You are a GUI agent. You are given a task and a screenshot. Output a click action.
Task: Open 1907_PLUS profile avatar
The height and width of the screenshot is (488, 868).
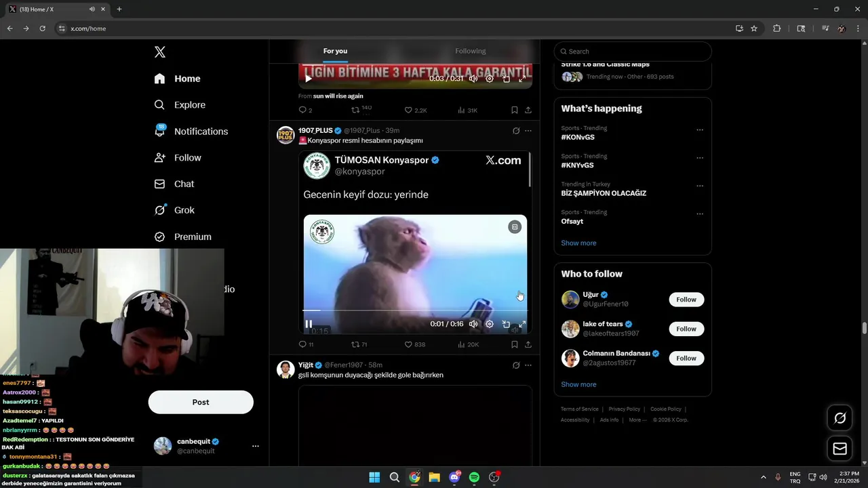[285, 135]
